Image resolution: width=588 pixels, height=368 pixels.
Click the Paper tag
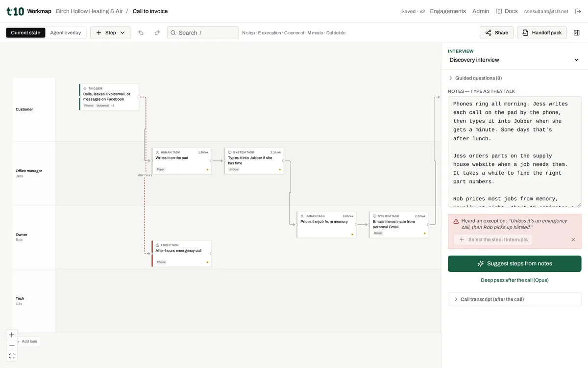click(161, 169)
